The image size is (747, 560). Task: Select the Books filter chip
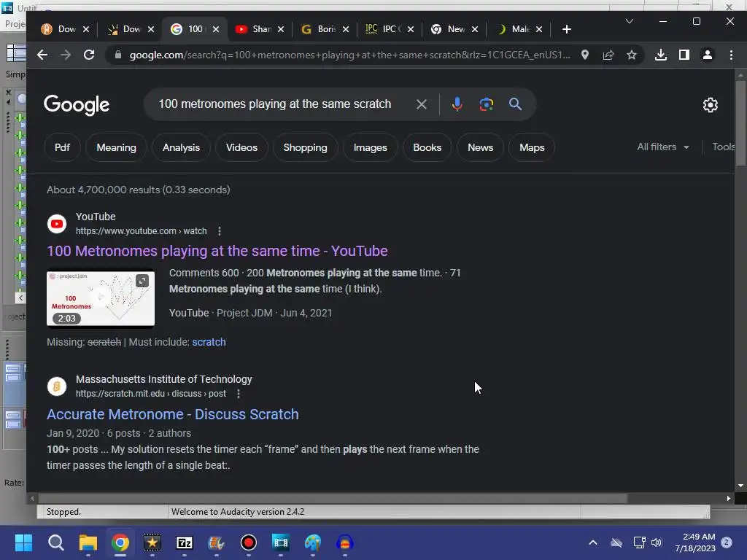(x=427, y=147)
